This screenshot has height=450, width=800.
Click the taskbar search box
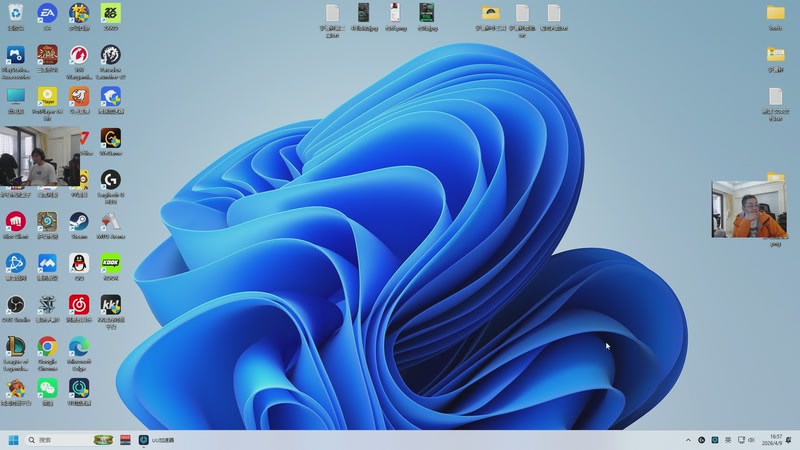coord(69,440)
